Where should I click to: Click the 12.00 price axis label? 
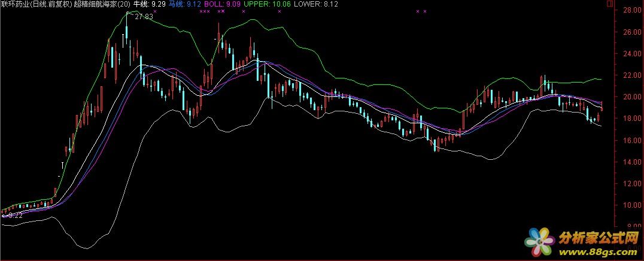coord(631,184)
